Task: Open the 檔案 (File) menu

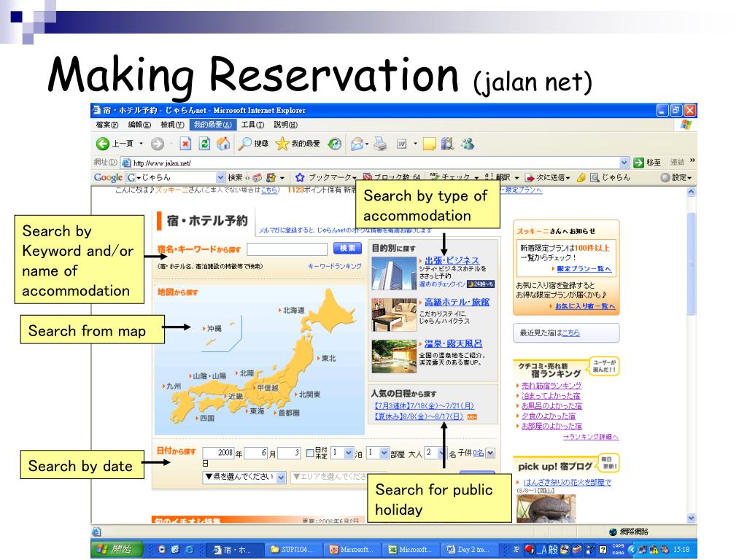Action: click(107, 125)
